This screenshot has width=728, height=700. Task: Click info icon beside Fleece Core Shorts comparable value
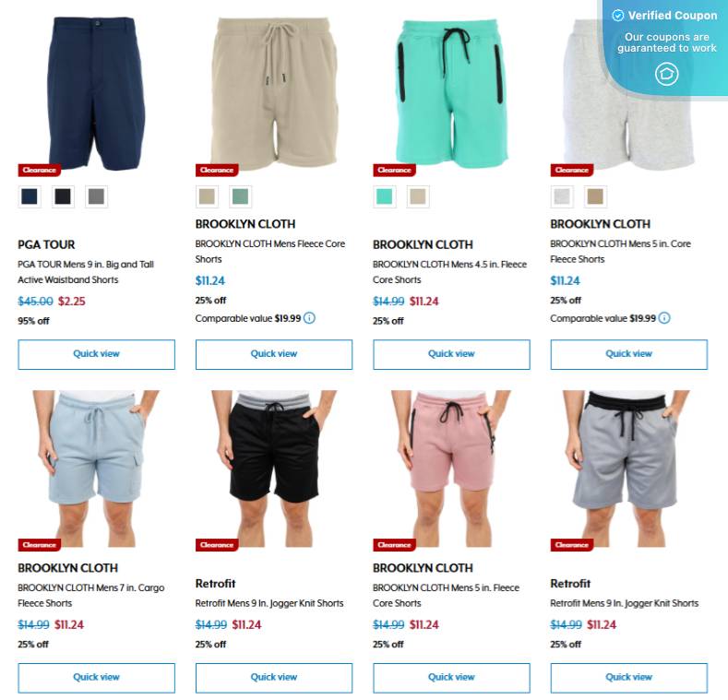click(x=309, y=318)
